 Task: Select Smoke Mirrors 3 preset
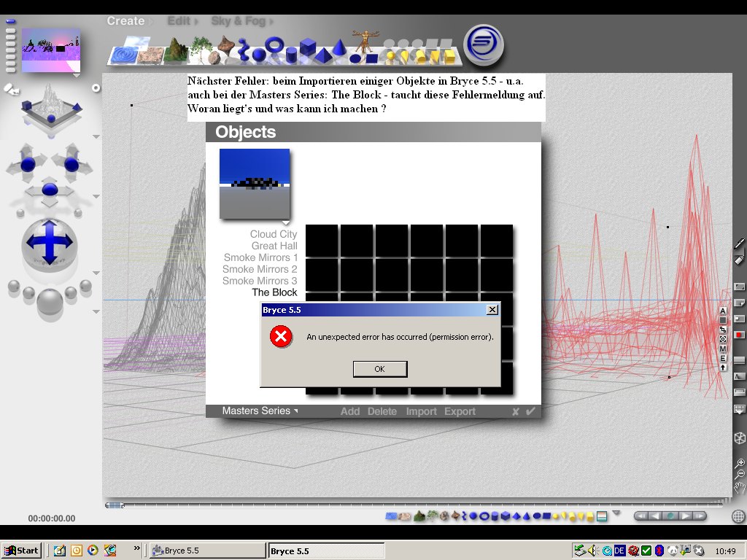260,281
